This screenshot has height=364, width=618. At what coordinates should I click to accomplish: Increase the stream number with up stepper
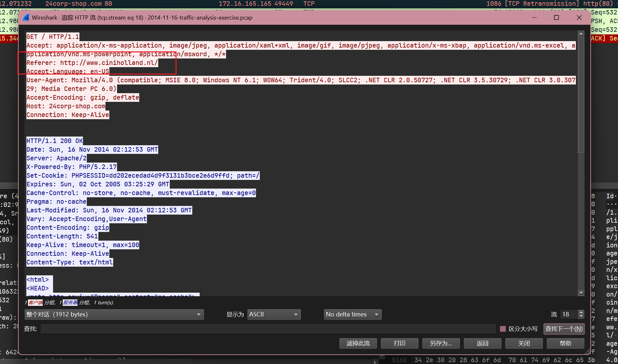click(581, 312)
